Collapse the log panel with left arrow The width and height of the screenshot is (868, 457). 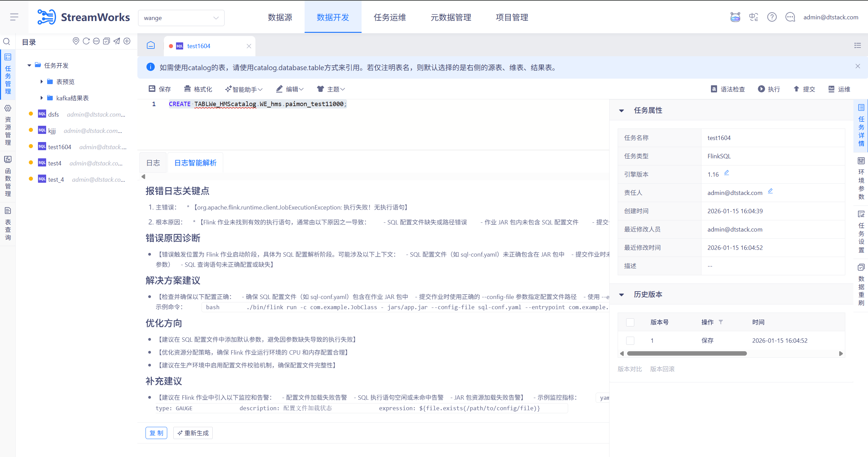point(143,177)
